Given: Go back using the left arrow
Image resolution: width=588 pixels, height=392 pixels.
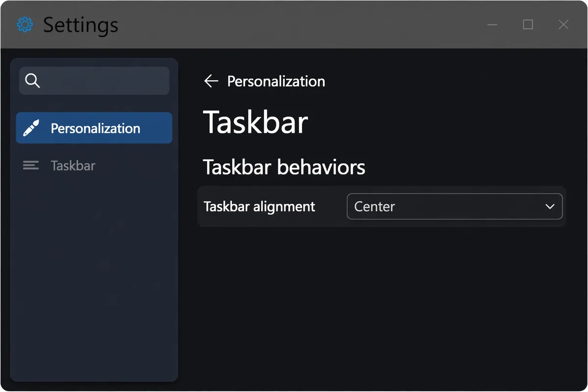Looking at the screenshot, I should tap(211, 81).
